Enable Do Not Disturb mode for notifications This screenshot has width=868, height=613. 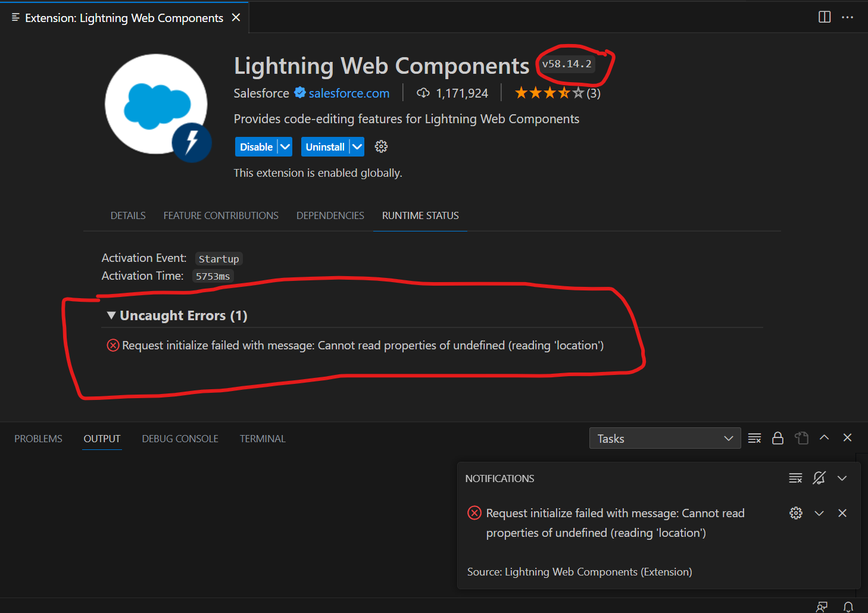819,478
